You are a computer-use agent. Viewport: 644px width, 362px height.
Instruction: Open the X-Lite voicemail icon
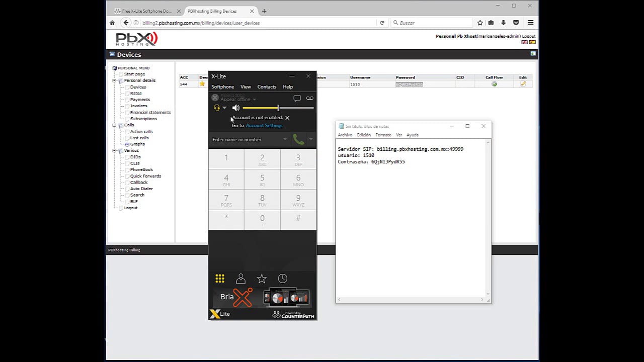tap(309, 99)
